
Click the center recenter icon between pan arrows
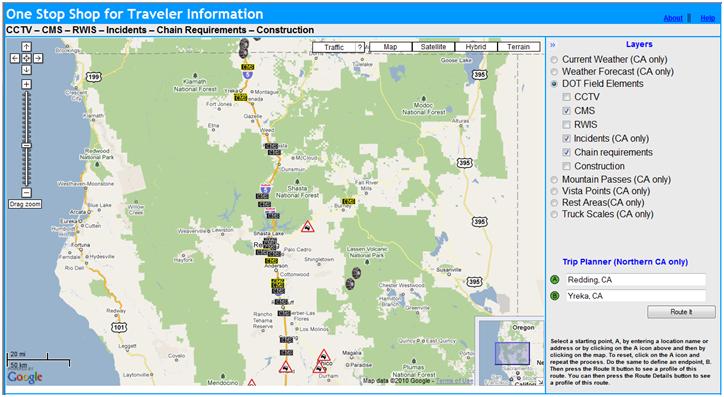click(x=26, y=58)
